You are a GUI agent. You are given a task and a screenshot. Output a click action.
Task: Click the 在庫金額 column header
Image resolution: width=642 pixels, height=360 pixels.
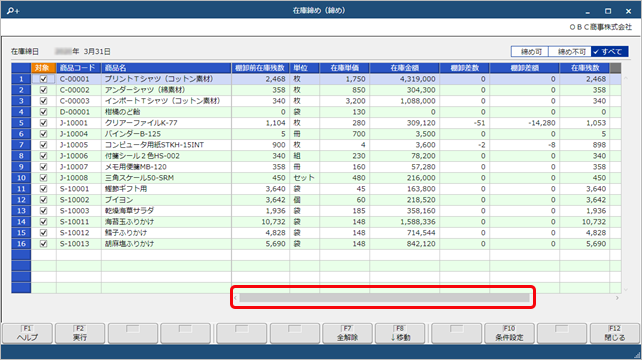[x=405, y=68]
